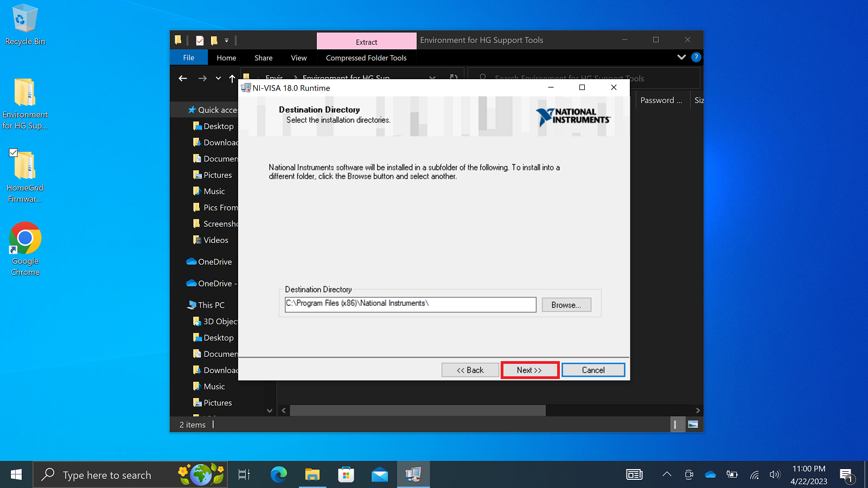Switch to the Share ribbon tab
Viewport: 868px width, 488px height.
click(263, 57)
